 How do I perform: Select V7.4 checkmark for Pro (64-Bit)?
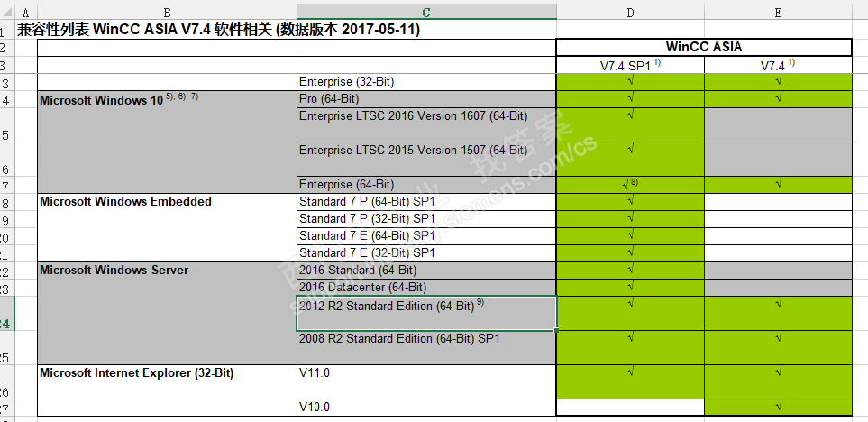(778, 99)
